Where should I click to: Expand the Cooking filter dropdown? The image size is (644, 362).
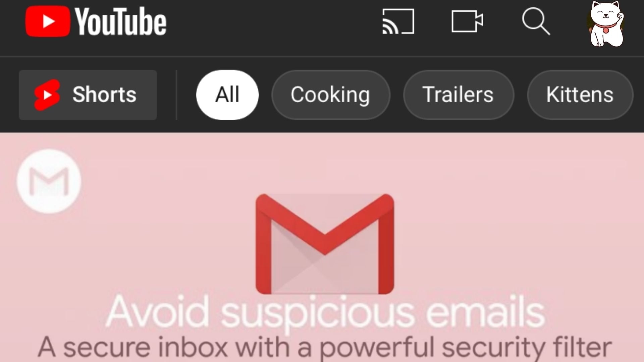click(x=331, y=94)
